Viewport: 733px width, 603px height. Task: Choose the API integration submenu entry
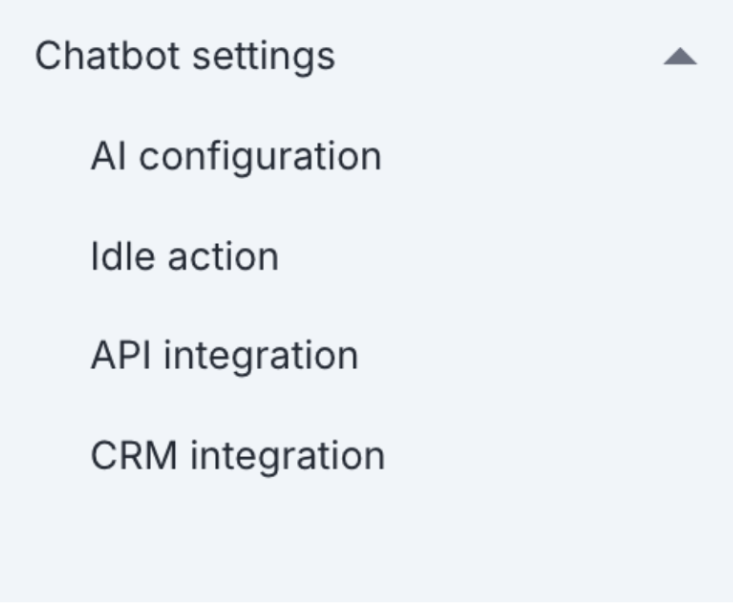224,356
